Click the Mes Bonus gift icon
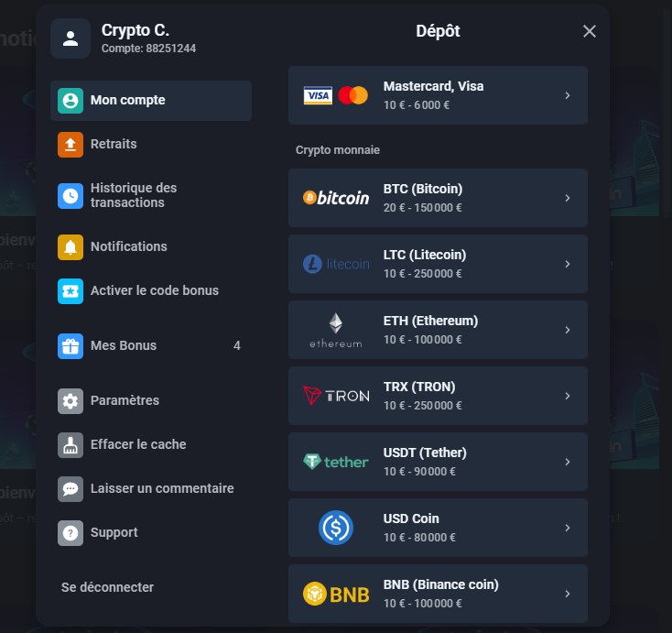Screen dimensions: 672x633 (x=70, y=346)
